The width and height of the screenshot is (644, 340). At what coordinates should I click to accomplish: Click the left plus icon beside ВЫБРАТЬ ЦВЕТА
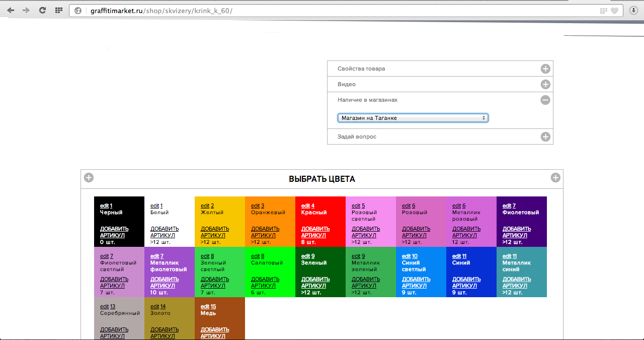point(89,177)
